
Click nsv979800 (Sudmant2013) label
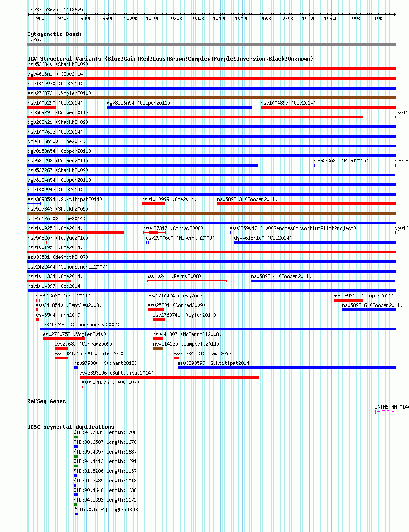pyautogui.click(x=105, y=364)
